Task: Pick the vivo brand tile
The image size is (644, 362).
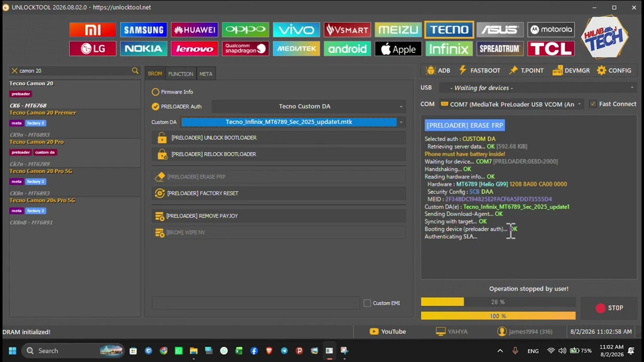Action: [x=296, y=30]
